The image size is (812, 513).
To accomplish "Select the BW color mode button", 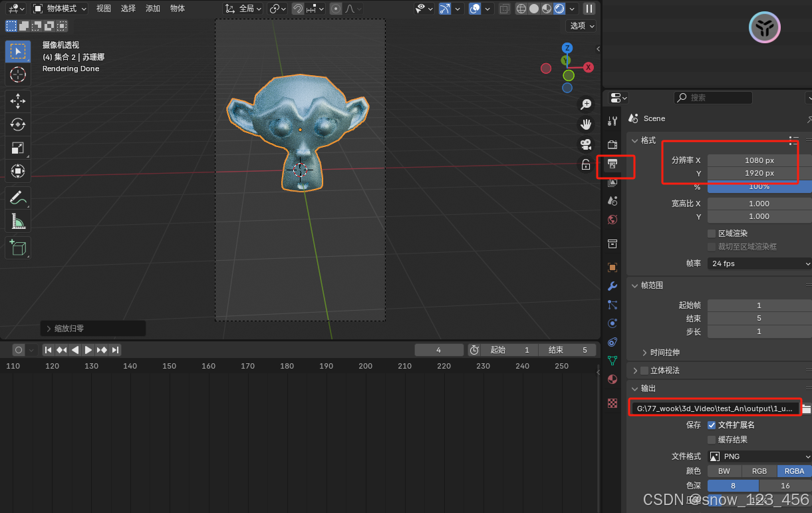I will click(724, 471).
